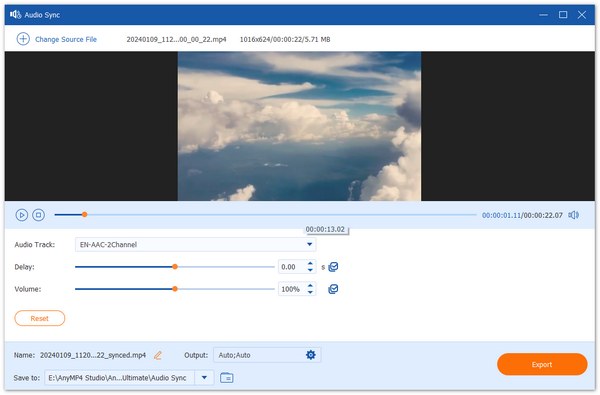
Task: Click the Delay slider handle
Action: click(175, 267)
